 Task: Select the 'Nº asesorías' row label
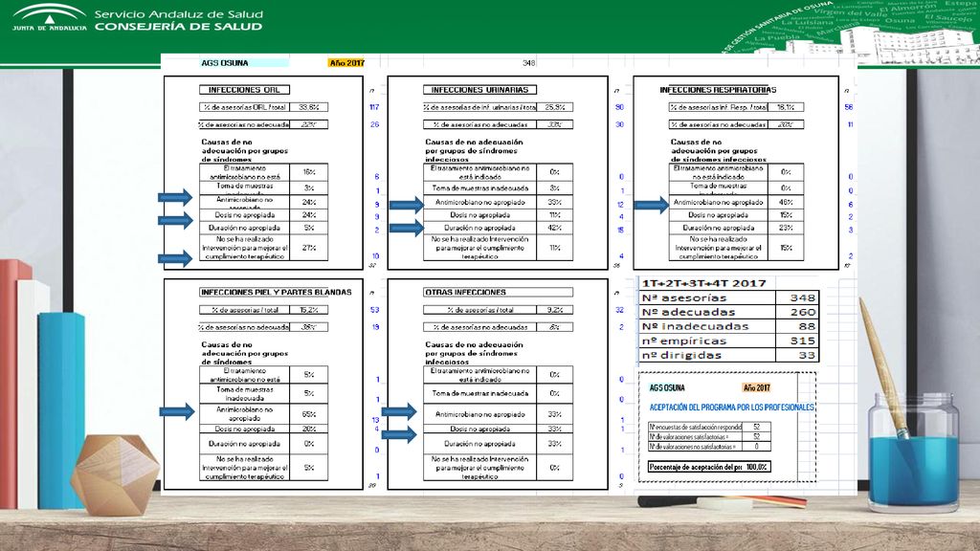click(x=707, y=298)
